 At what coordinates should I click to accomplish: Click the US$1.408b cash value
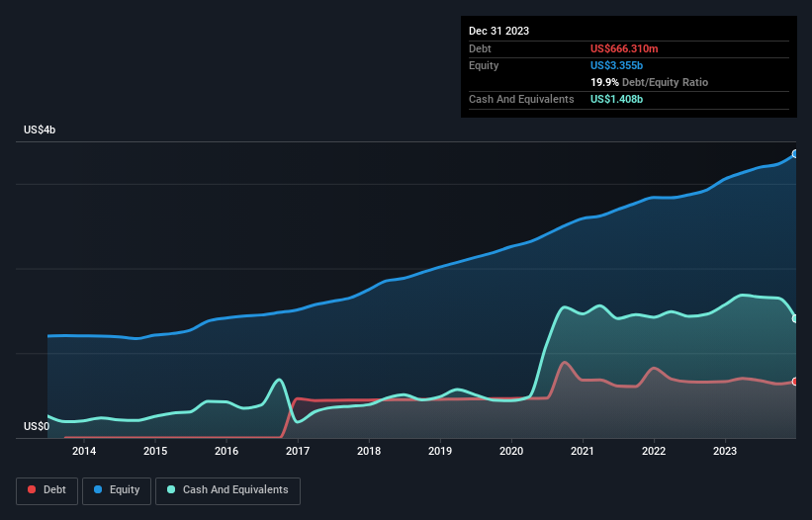(x=616, y=99)
